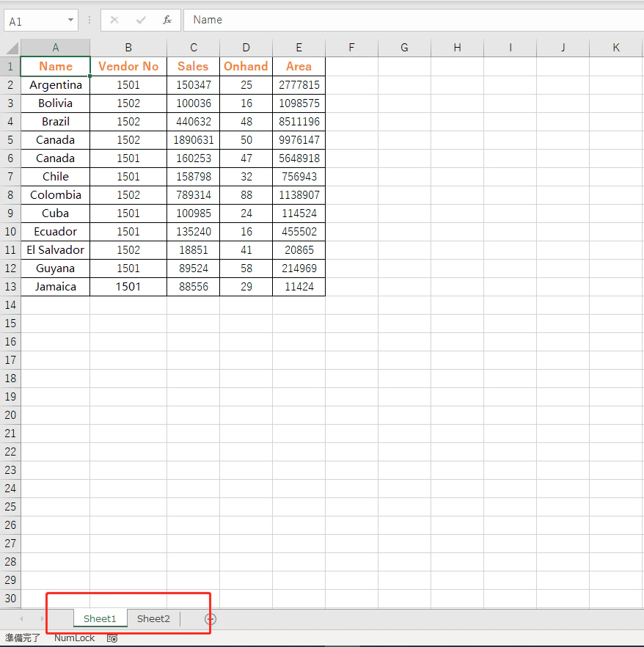
Task: Add a new sheet with plus button
Action: click(x=211, y=618)
